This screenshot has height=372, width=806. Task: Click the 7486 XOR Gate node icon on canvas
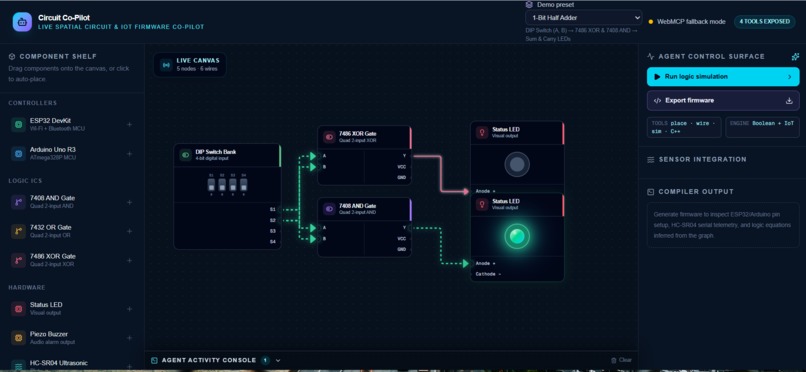[x=329, y=137]
